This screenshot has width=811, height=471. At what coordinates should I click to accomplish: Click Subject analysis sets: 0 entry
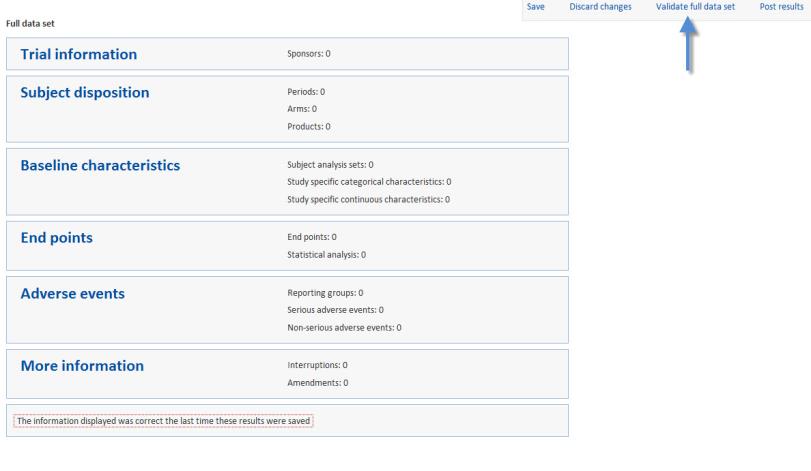(331, 165)
